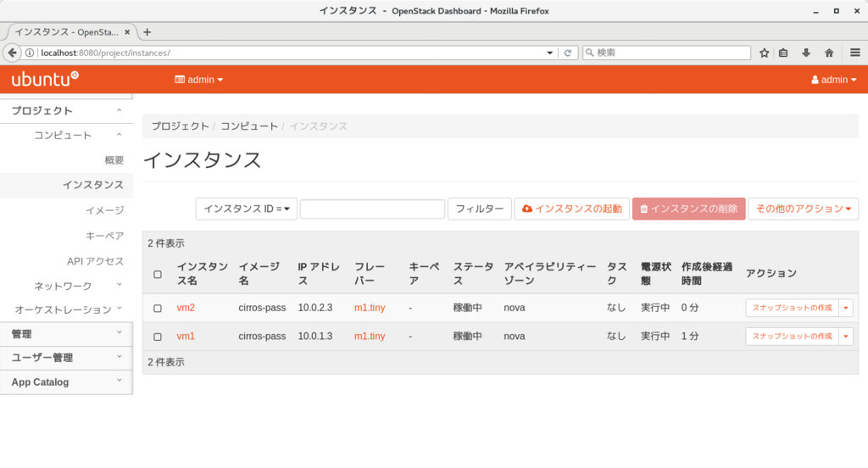Screen dimensions: 868x468
Task: Open action dropdown arrow for vm1
Action: 846,337
